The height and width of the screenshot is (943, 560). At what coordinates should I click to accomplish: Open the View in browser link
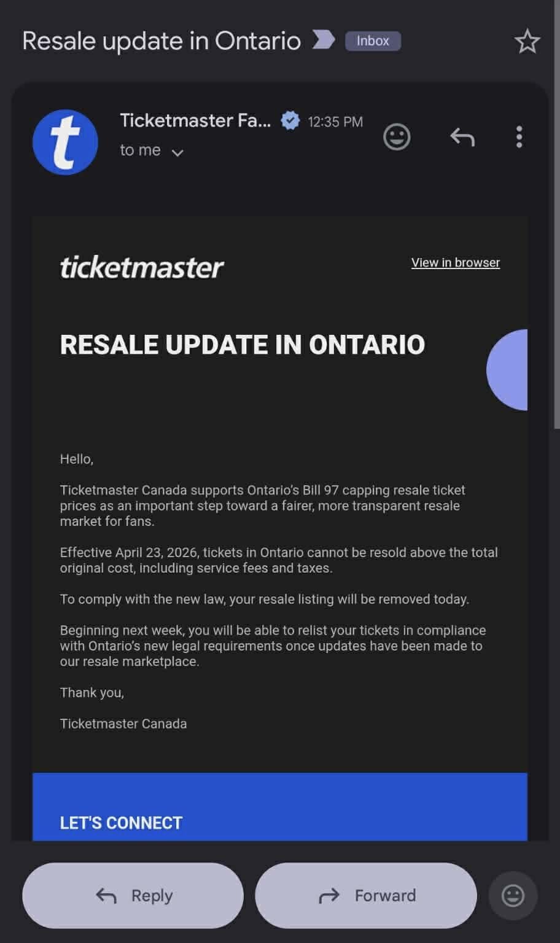click(x=455, y=262)
